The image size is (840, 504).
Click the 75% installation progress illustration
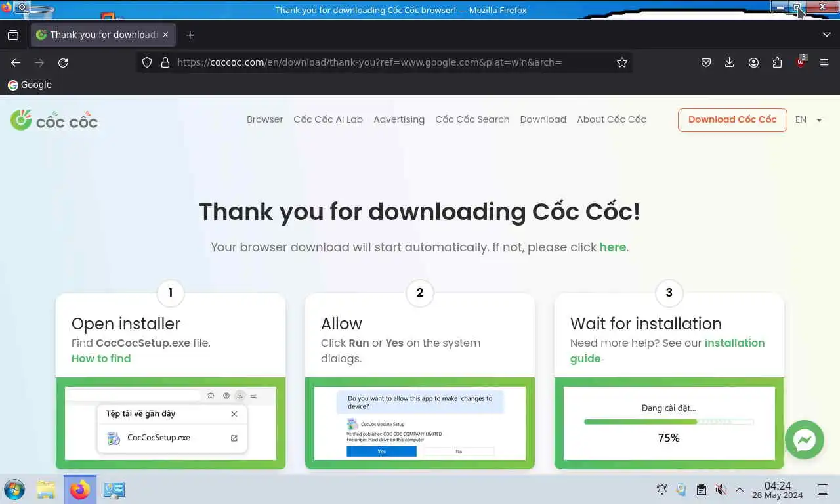[669, 423]
